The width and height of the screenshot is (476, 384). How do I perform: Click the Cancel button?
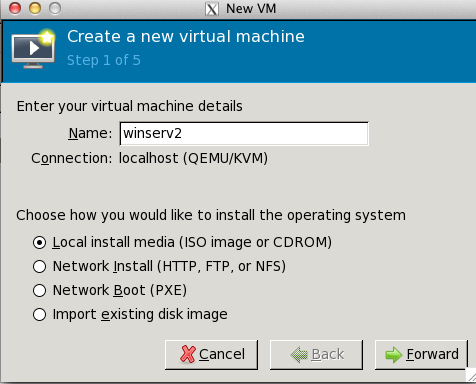(211, 355)
